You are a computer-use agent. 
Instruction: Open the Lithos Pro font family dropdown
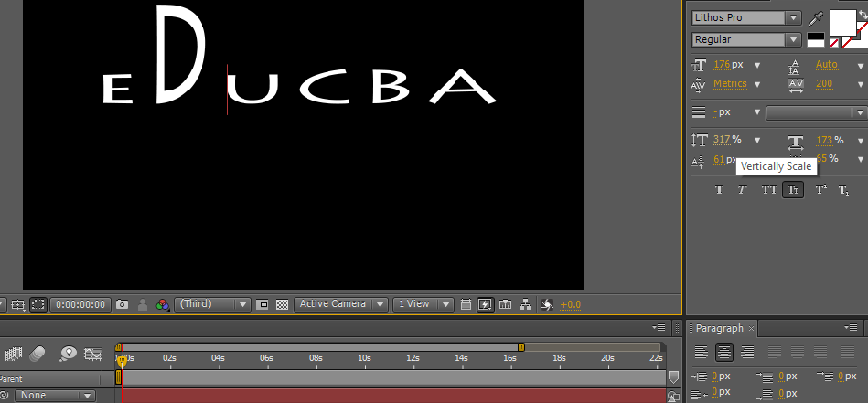coord(746,17)
